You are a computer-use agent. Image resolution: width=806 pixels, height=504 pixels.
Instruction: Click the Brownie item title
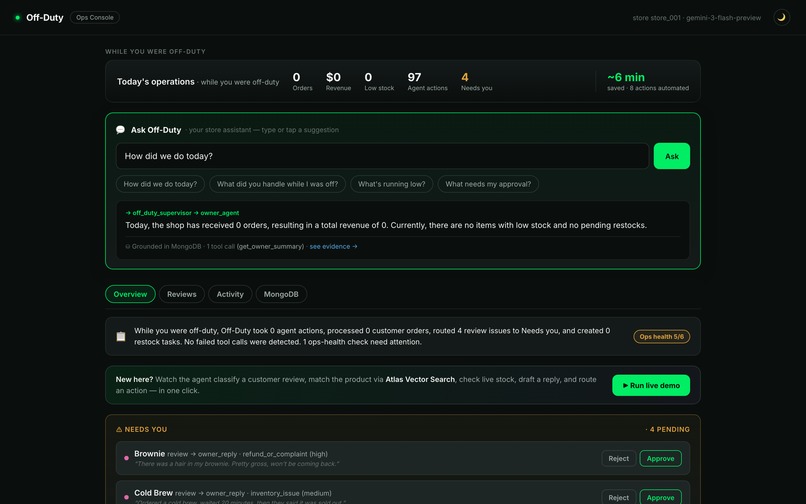pos(150,454)
